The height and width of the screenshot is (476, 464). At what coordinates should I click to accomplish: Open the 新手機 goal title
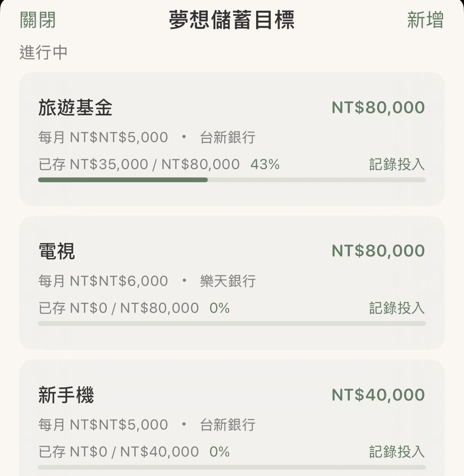pos(66,395)
